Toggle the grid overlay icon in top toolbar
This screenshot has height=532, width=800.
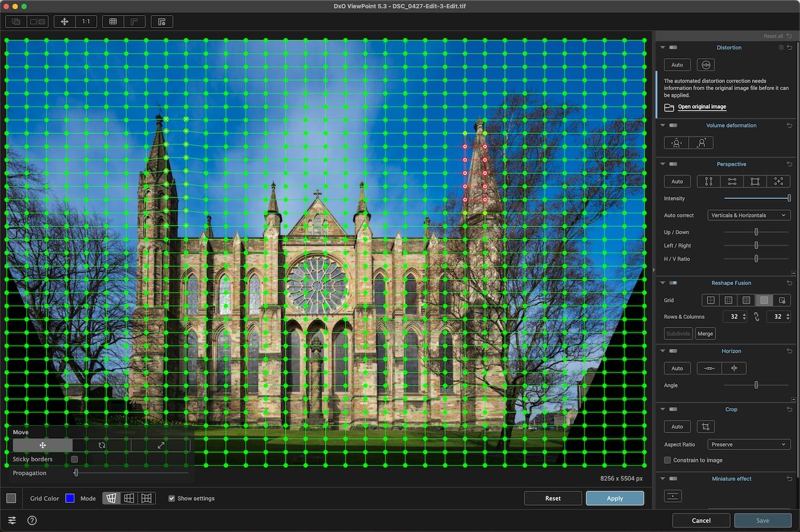pos(113,21)
